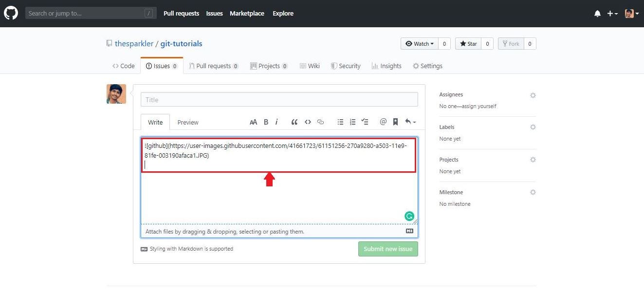The image size is (644, 291).
Task: Add a bulleted list
Action: pyautogui.click(x=341, y=122)
